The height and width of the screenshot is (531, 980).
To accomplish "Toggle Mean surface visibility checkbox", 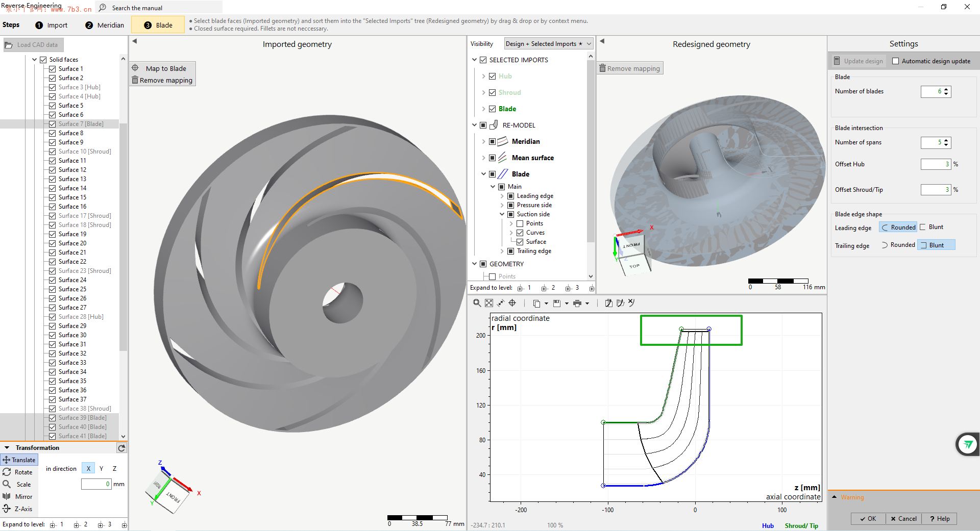I will [493, 158].
